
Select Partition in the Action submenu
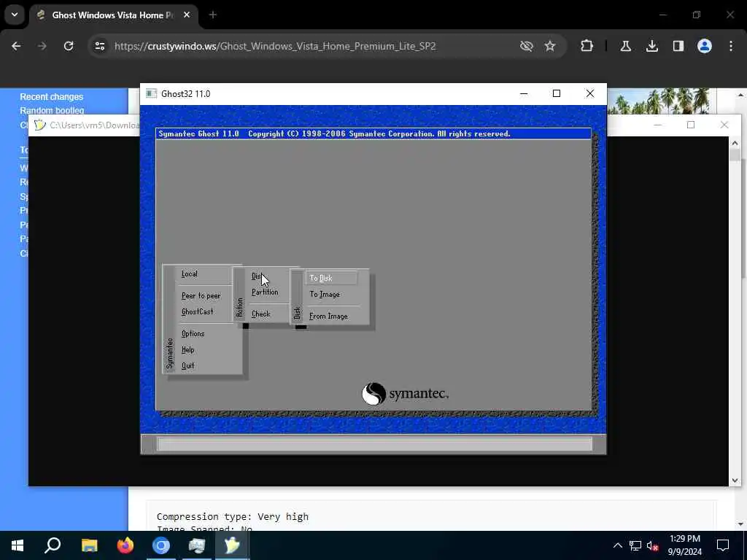click(265, 292)
